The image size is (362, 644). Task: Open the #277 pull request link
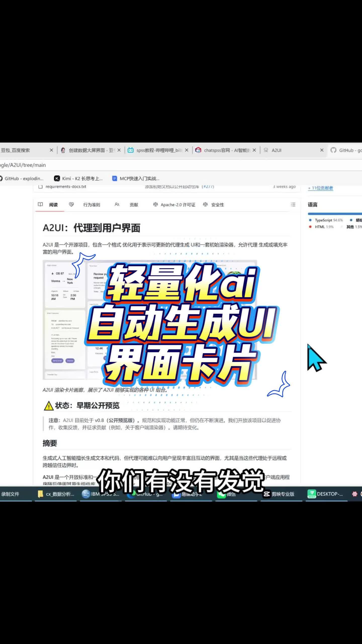click(x=208, y=187)
